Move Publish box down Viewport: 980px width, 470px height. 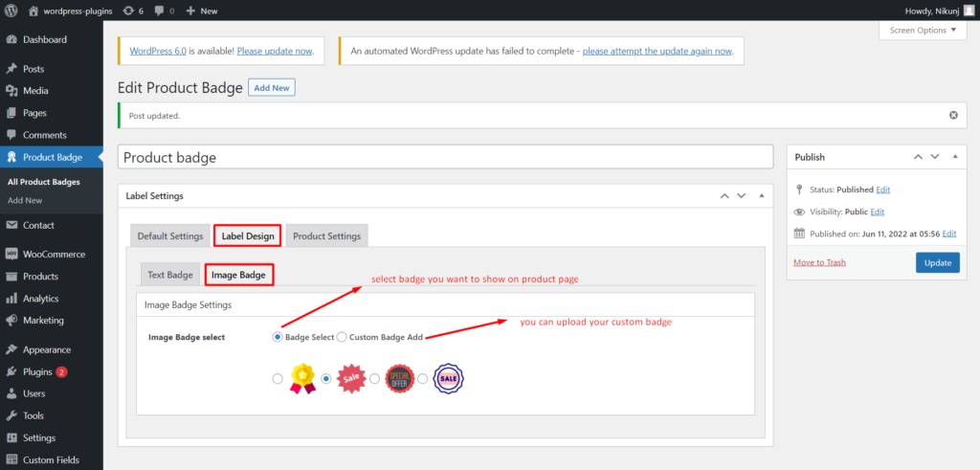934,157
